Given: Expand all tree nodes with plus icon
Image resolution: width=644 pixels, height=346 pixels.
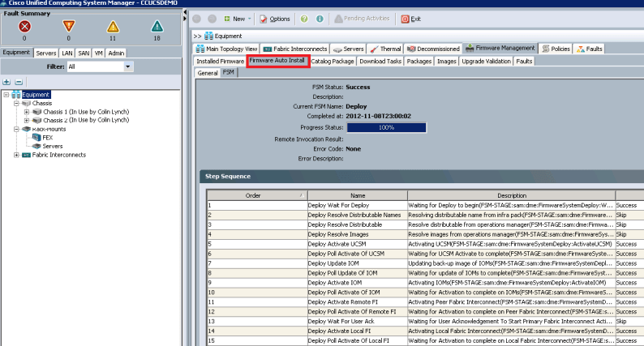Looking at the screenshot, I should tap(7, 82).
